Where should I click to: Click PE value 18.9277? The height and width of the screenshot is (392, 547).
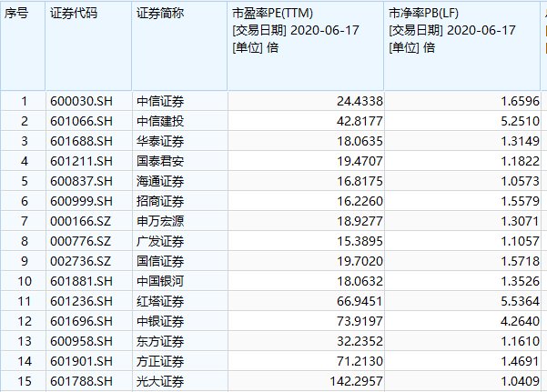[360, 221]
